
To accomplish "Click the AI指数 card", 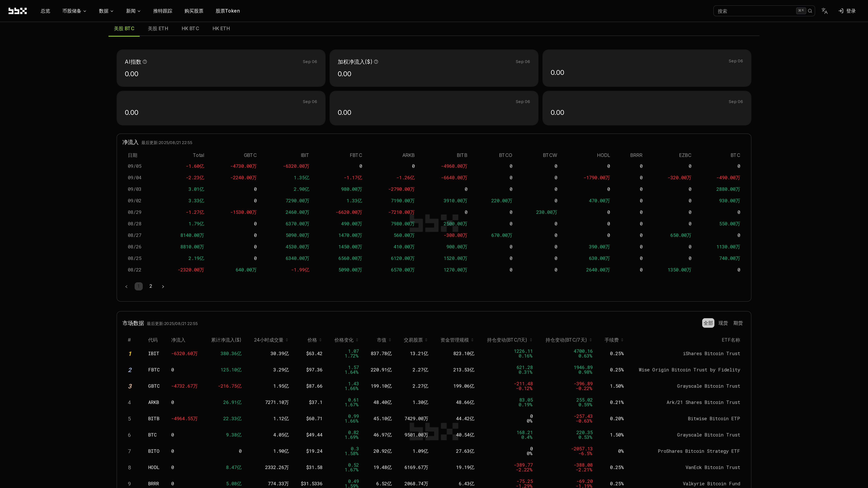I will [221, 68].
